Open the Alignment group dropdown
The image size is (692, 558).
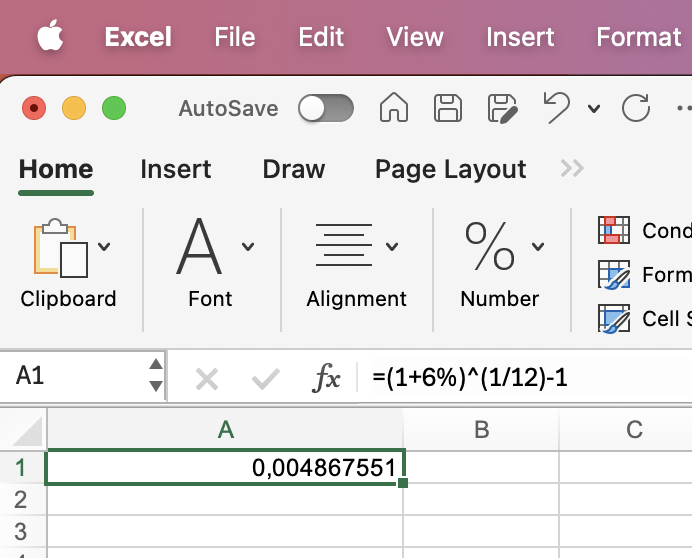tap(392, 247)
